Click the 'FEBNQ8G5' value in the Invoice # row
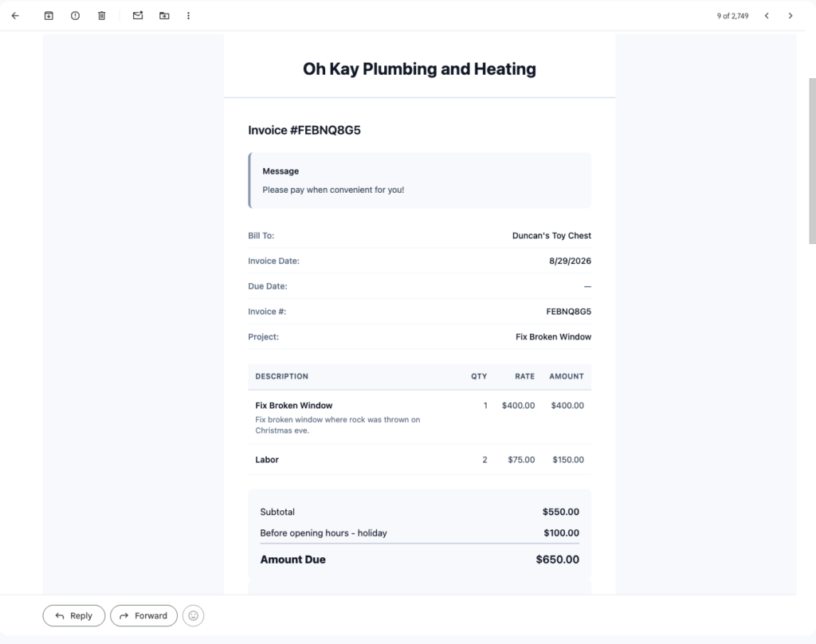This screenshot has width=816, height=644. pos(568,312)
